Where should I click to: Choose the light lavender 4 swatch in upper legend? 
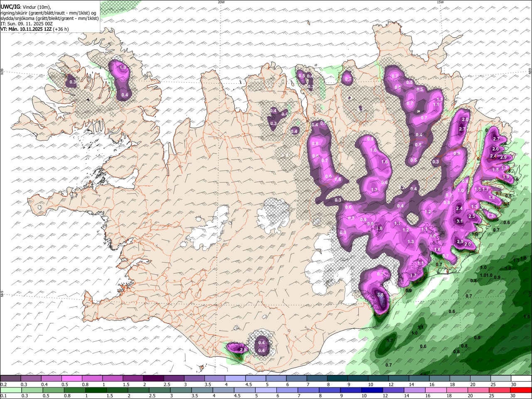(x=235, y=379)
